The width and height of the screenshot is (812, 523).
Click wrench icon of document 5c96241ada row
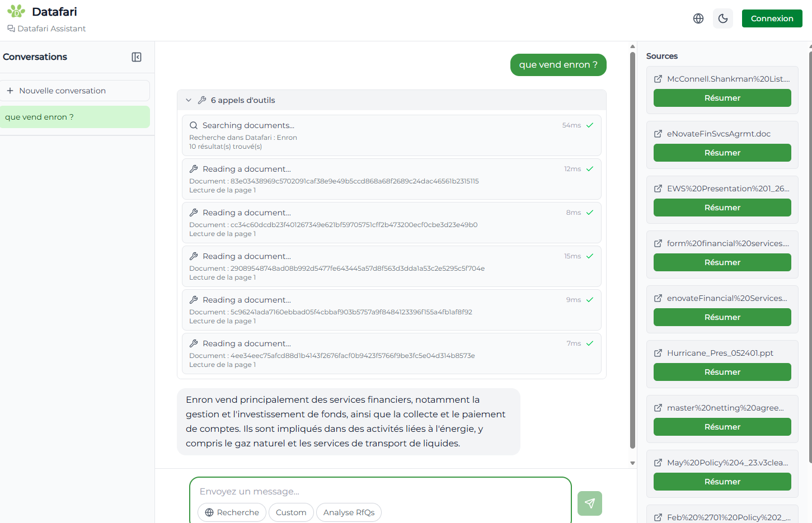[x=194, y=300]
